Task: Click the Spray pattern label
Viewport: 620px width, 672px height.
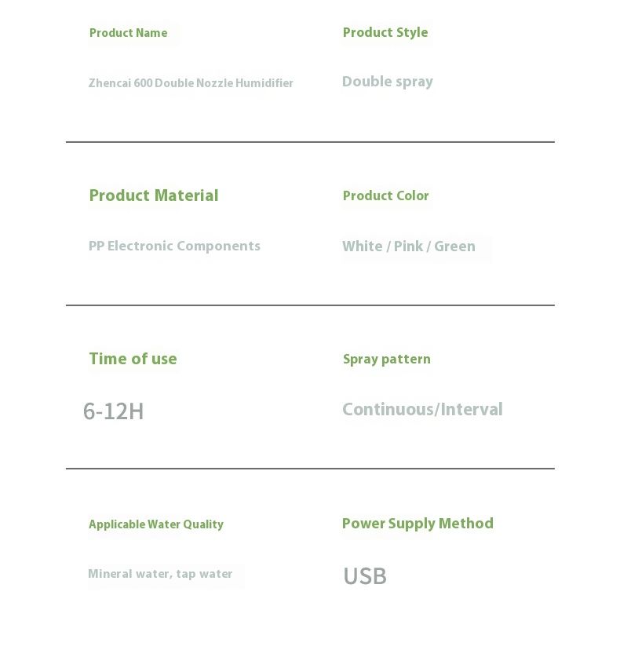Action: point(387,359)
